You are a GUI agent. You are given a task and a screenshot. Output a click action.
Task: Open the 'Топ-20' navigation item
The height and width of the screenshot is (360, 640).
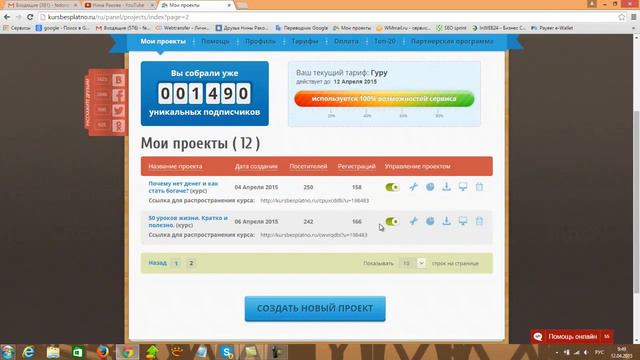click(x=385, y=41)
